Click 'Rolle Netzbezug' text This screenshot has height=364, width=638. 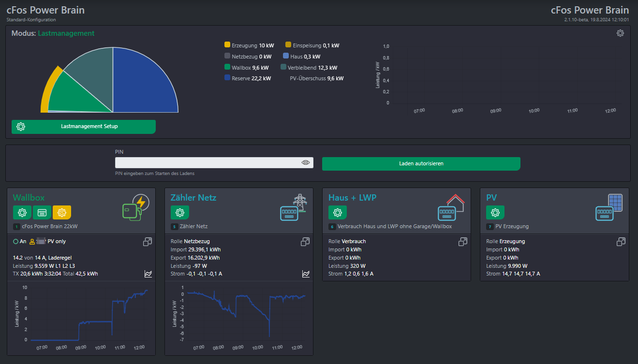[x=190, y=241]
